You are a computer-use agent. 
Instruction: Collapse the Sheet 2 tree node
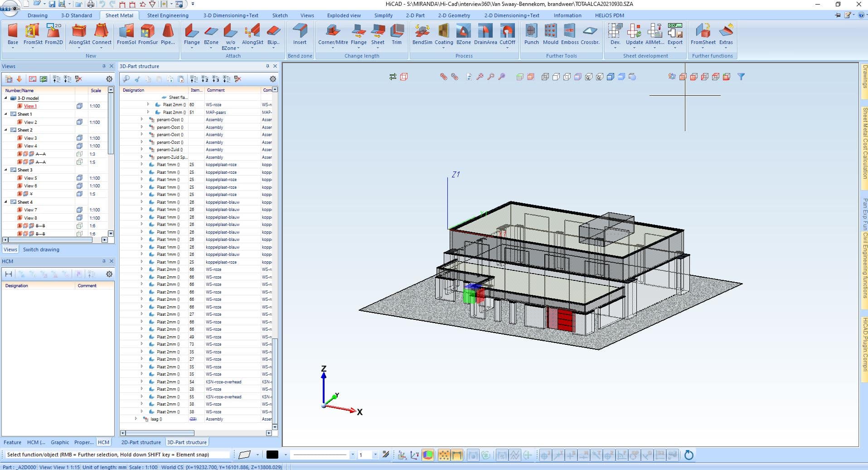click(x=6, y=130)
